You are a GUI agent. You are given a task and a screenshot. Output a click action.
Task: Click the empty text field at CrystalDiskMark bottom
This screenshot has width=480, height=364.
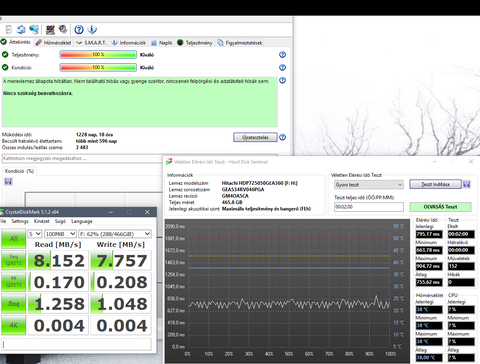(76, 344)
